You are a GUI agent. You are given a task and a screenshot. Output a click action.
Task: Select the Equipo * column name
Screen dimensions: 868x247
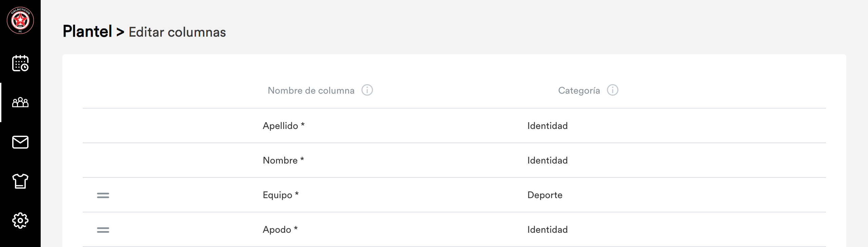(281, 195)
